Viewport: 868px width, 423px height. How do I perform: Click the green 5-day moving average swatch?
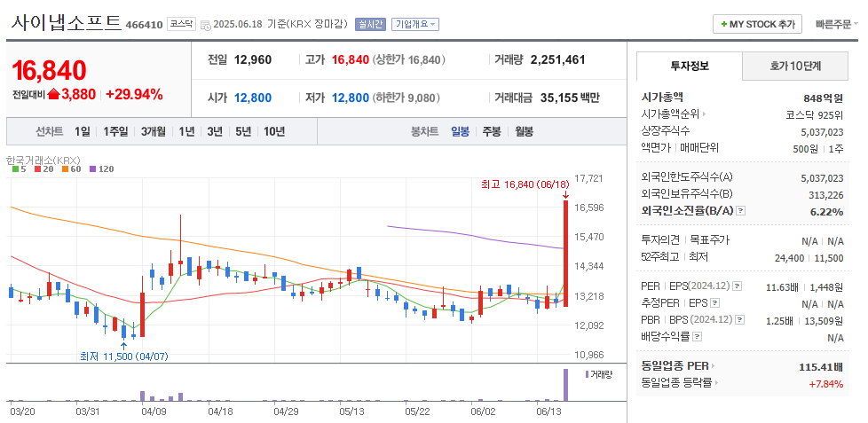click(x=15, y=169)
